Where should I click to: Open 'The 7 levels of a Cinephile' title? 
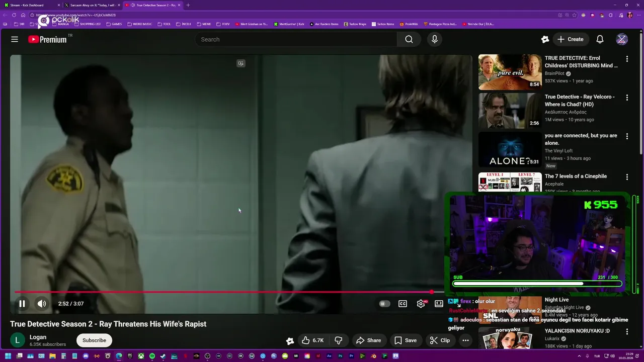(x=576, y=176)
